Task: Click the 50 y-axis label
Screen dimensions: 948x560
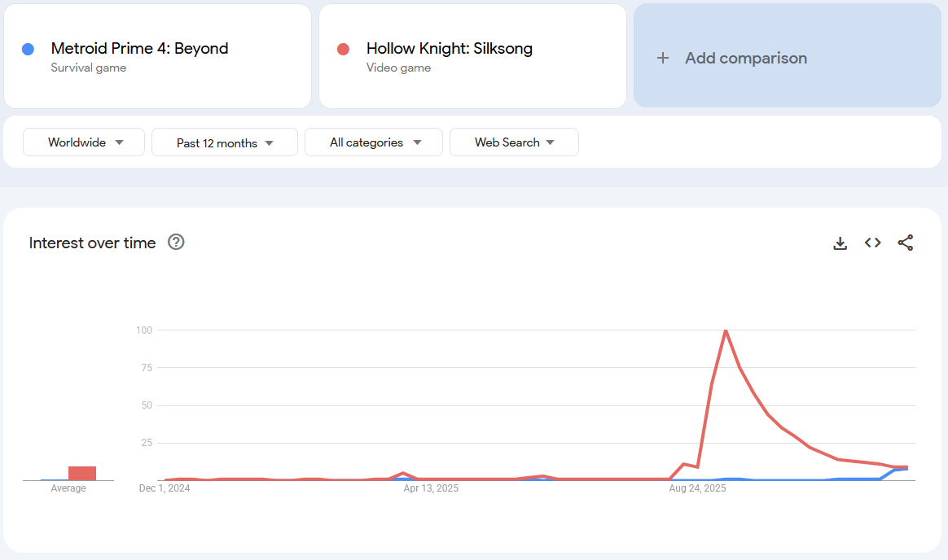Action: 147,405
